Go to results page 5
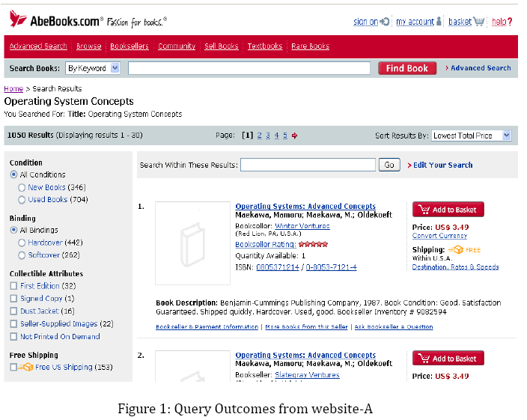This screenshot has width=527, height=420. [x=285, y=136]
